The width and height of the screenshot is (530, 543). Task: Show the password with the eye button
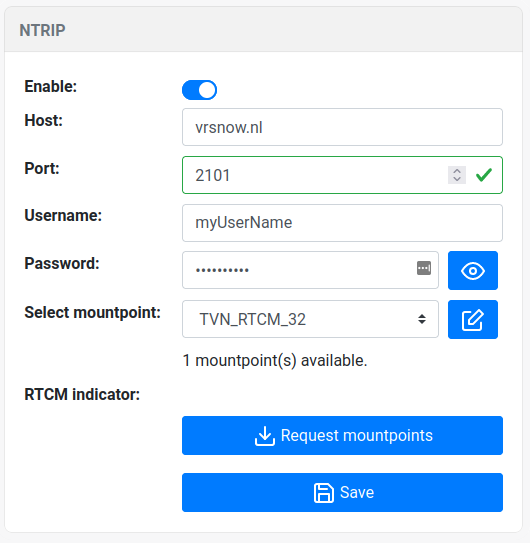[x=473, y=270]
